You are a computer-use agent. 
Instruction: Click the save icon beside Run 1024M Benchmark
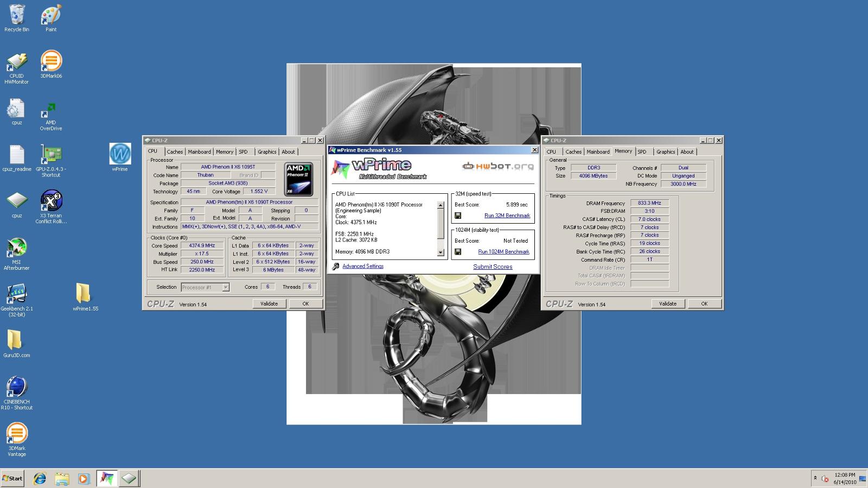click(458, 252)
